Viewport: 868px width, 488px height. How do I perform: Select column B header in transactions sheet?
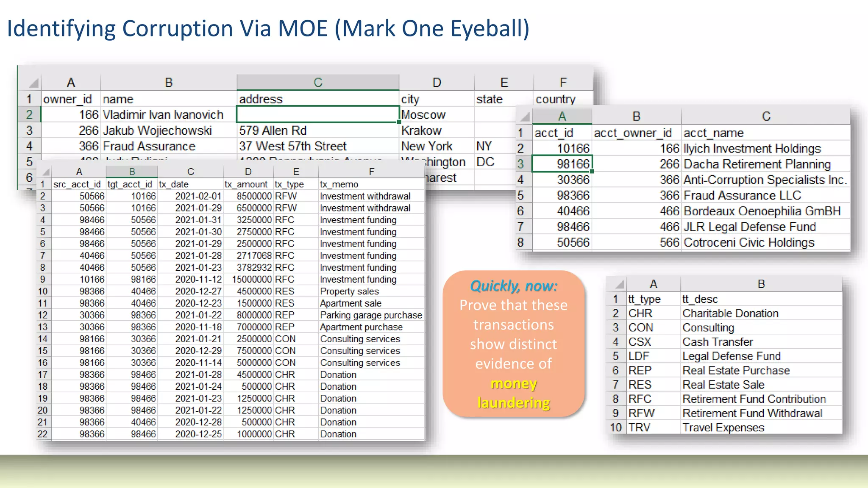pos(132,172)
